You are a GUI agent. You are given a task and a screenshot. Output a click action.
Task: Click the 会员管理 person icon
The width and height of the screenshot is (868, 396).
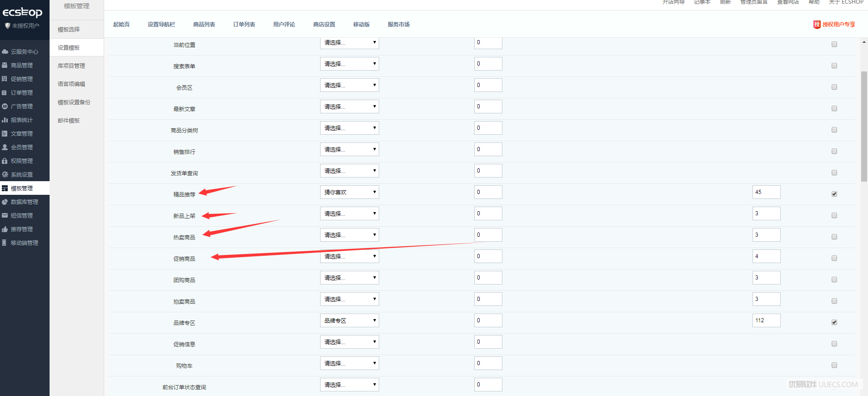pyautogui.click(x=5, y=147)
